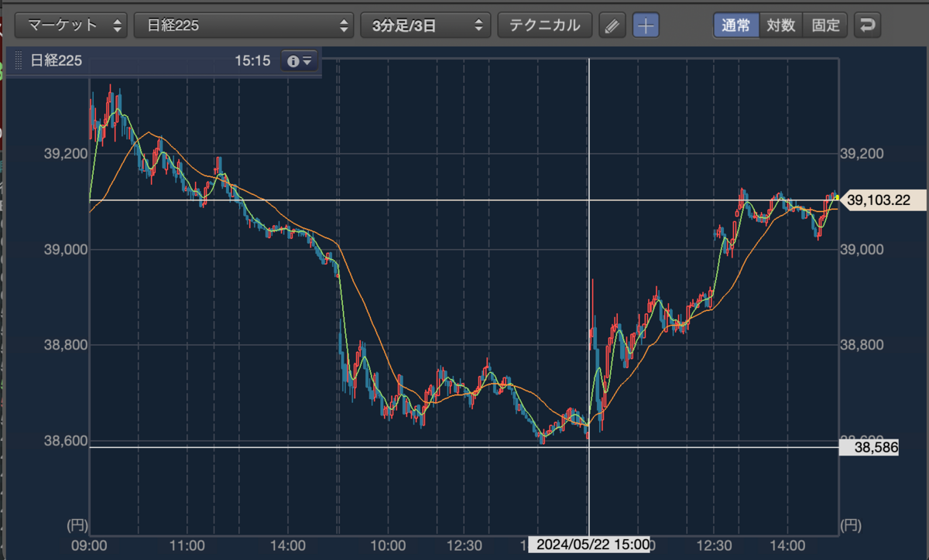Click the 38,800 right axis label
Screen dimensions: 929x560
tap(861, 345)
